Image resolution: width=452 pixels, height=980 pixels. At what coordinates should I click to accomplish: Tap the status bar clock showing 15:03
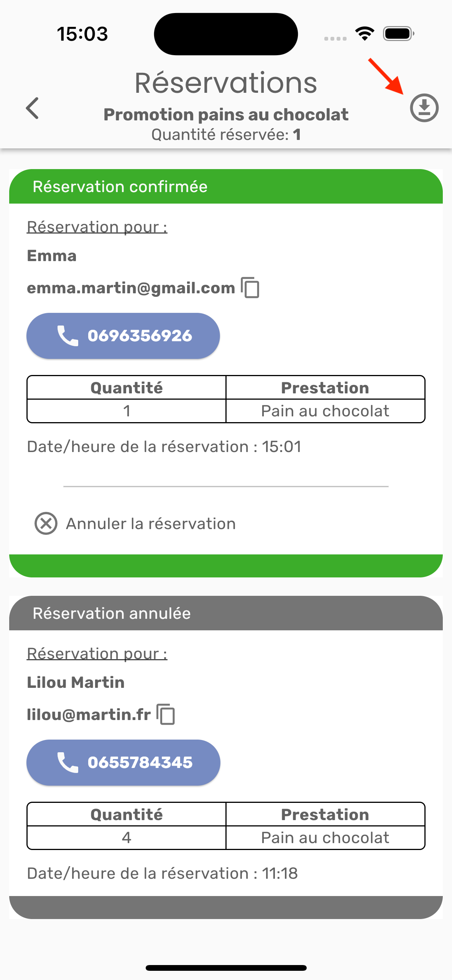click(82, 34)
